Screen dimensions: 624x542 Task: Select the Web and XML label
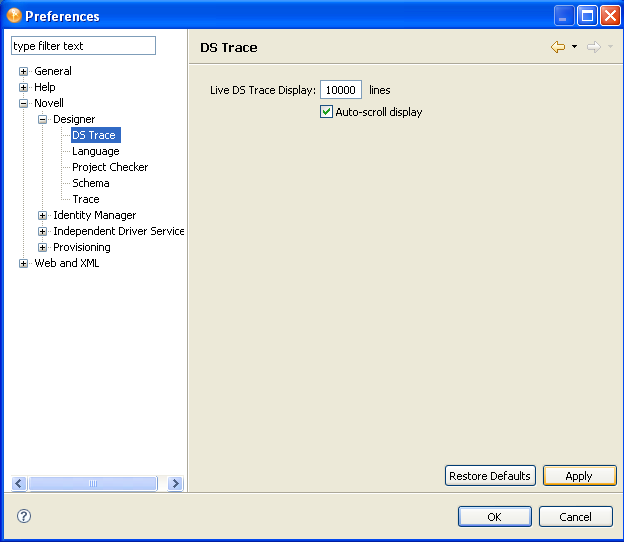click(x=66, y=263)
